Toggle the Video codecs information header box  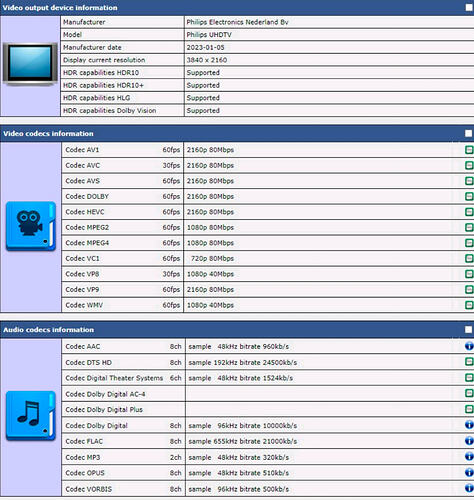click(x=469, y=133)
